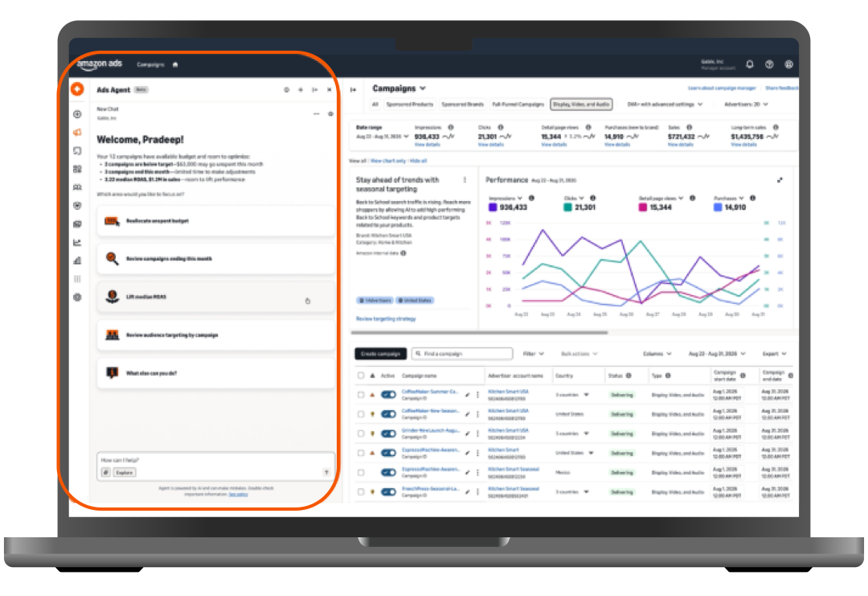868x596 pixels.
Task: Open the three-dot menu for Grinder-NewLaunch campaign
Action: coord(477,434)
